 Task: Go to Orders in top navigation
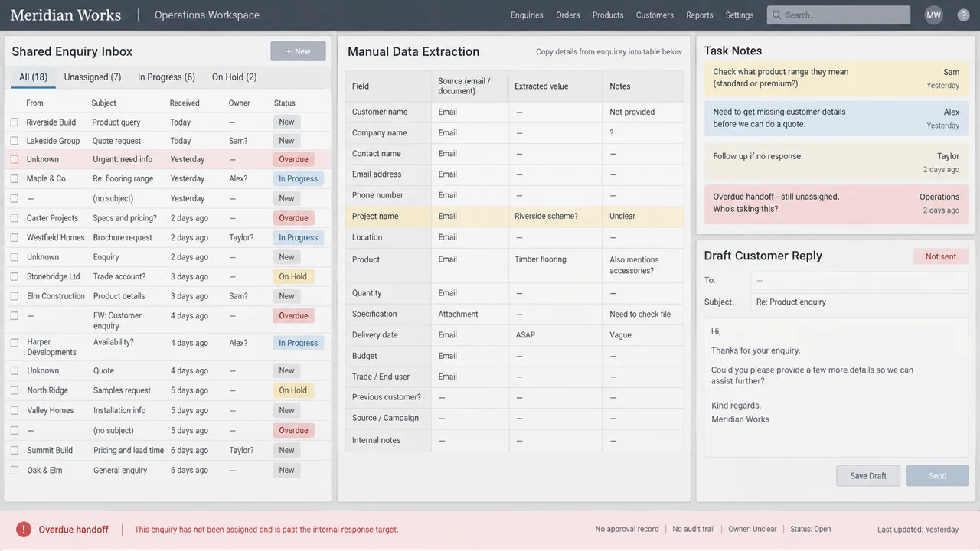coord(568,15)
